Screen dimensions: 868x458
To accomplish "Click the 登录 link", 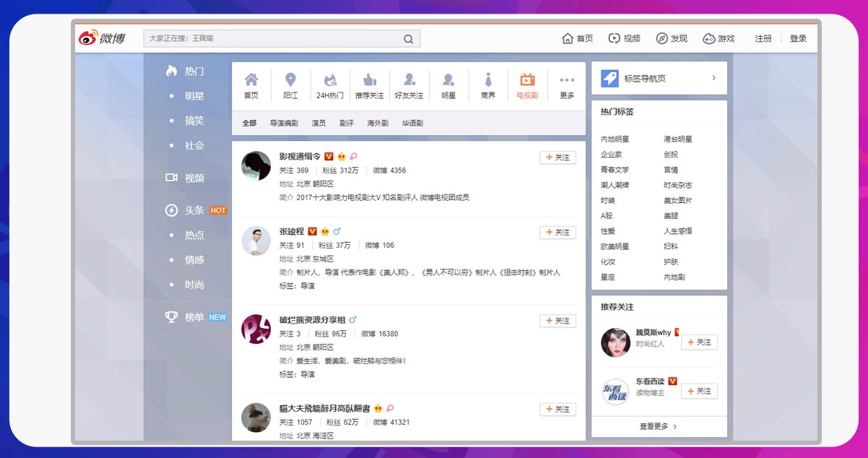I will pyautogui.click(x=797, y=38).
